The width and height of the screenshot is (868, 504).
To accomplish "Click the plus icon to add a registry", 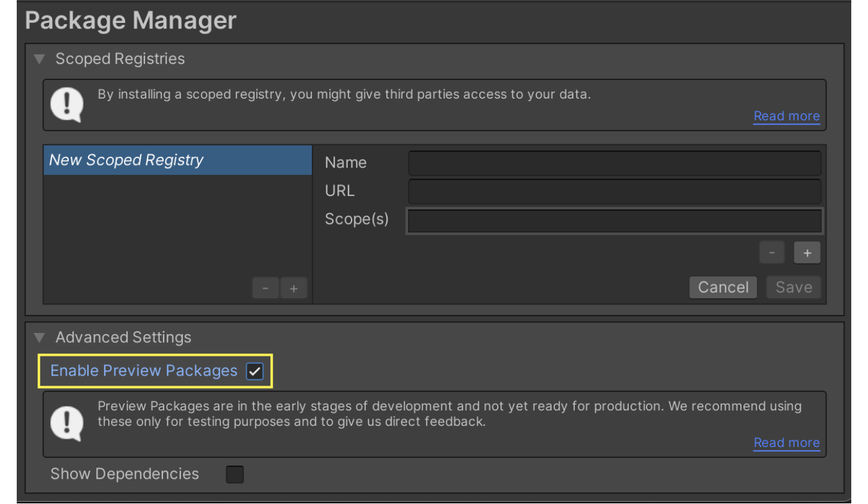I will pyautogui.click(x=293, y=287).
